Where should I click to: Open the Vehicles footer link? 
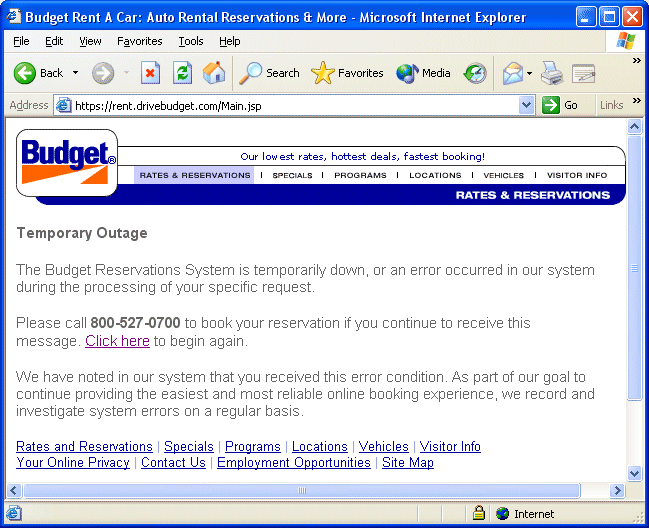tap(384, 446)
